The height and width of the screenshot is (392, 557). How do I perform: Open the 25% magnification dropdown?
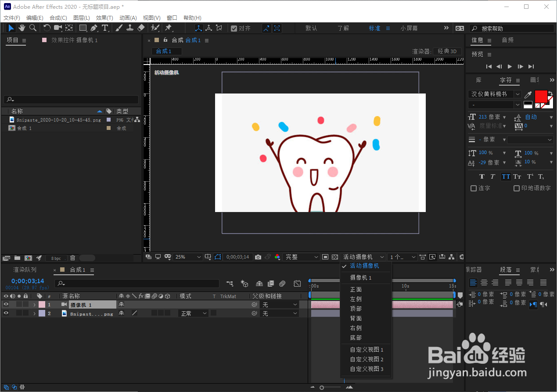click(x=188, y=257)
